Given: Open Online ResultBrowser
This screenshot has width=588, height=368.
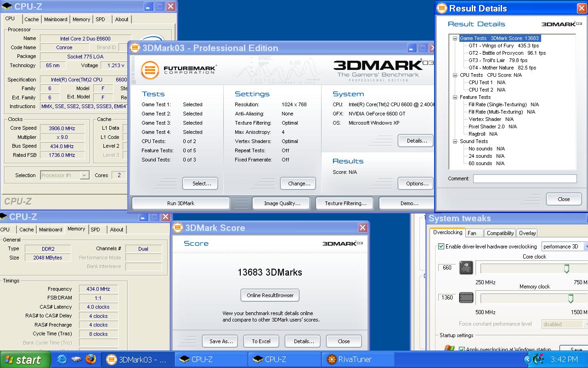Looking at the screenshot, I should (x=270, y=295).
